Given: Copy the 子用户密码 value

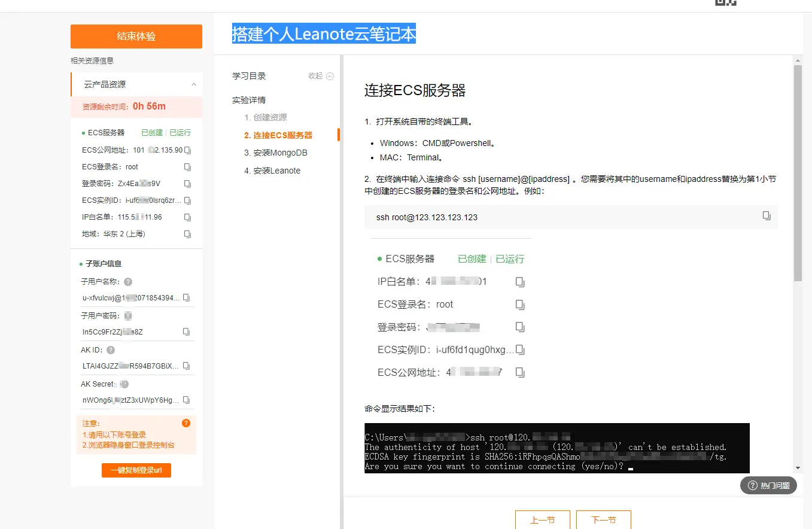Looking at the screenshot, I should pyautogui.click(x=186, y=332).
